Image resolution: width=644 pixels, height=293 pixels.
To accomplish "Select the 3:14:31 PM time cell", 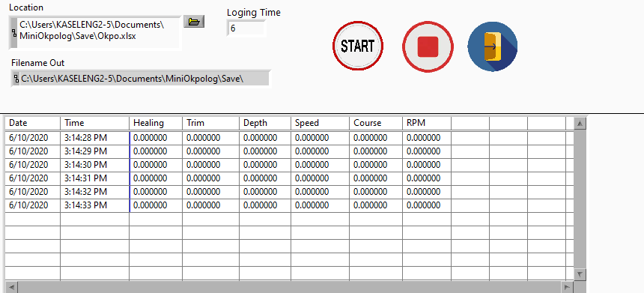I will point(95,178).
